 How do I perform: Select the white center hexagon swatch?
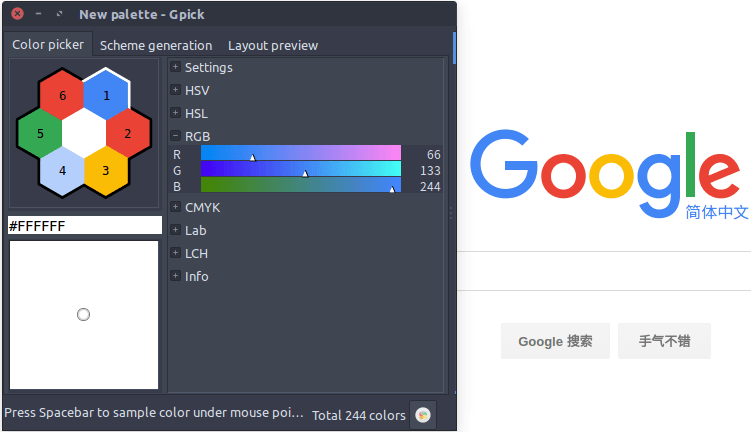pyautogui.click(x=84, y=133)
